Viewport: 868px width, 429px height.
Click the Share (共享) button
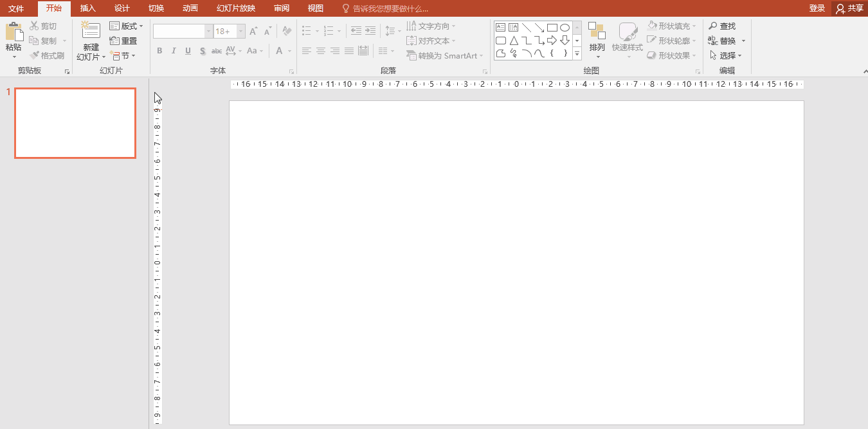(849, 8)
